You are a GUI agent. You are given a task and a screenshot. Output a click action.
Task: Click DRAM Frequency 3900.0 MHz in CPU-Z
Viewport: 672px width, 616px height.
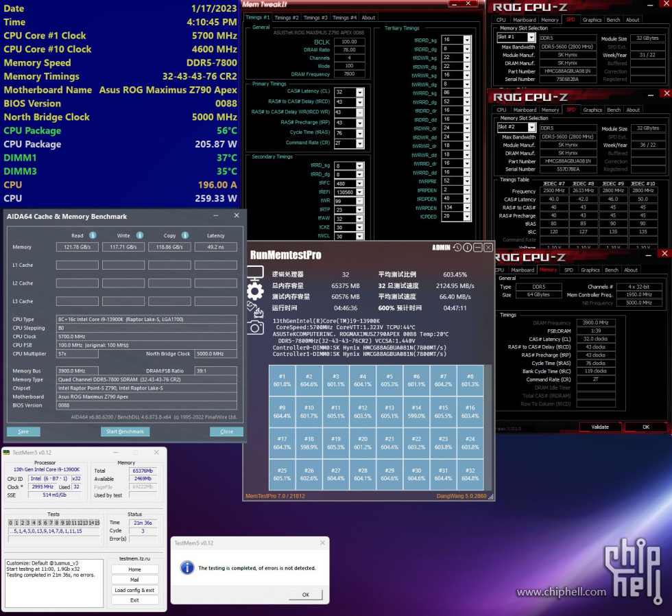596,322
